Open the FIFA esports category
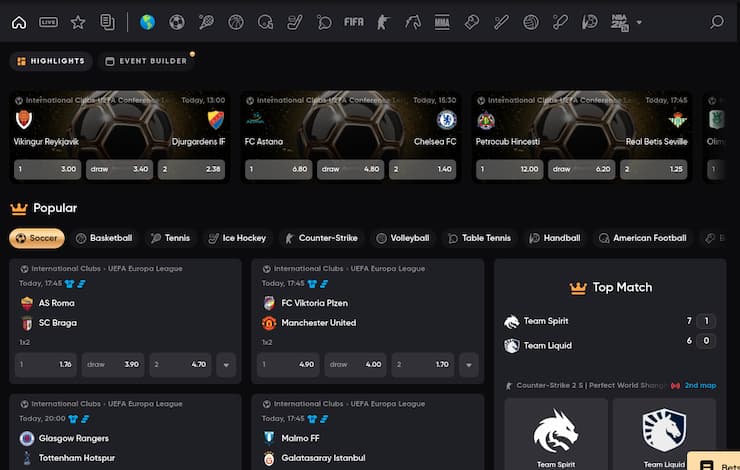Image resolution: width=740 pixels, height=470 pixels. point(353,22)
